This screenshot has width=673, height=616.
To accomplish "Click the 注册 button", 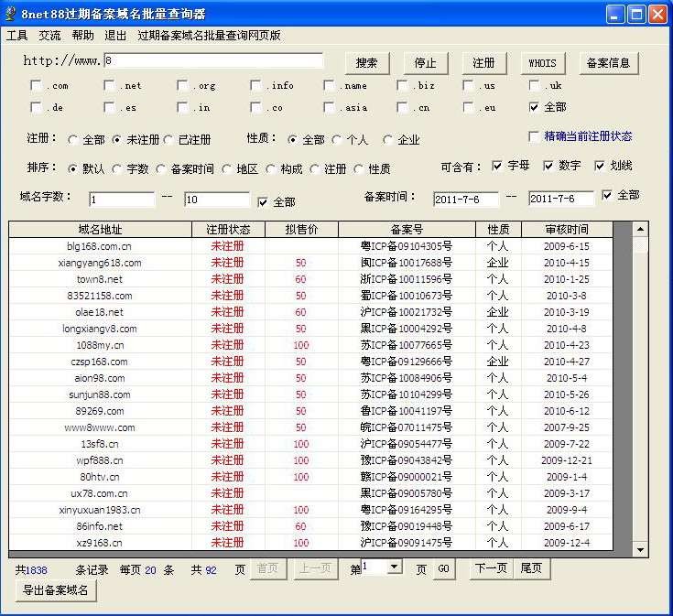I will 483,63.
